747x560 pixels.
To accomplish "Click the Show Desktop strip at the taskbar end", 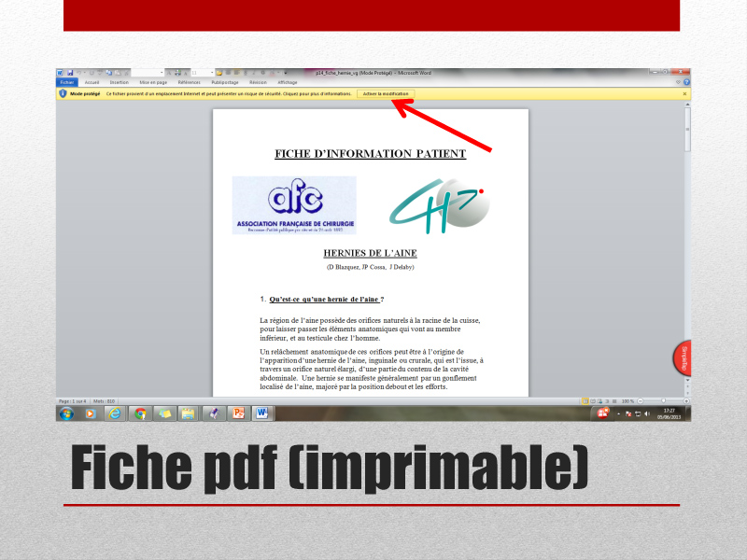I will click(x=689, y=413).
